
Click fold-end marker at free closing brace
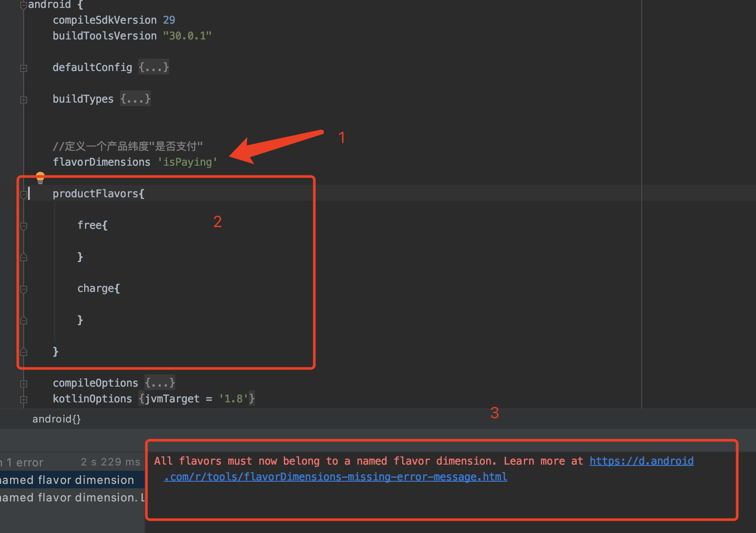coord(24,257)
